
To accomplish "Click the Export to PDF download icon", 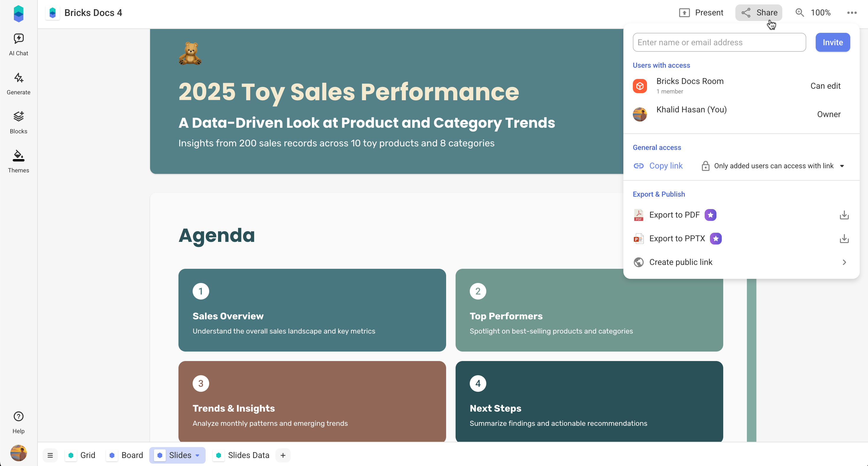I will pos(844,215).
